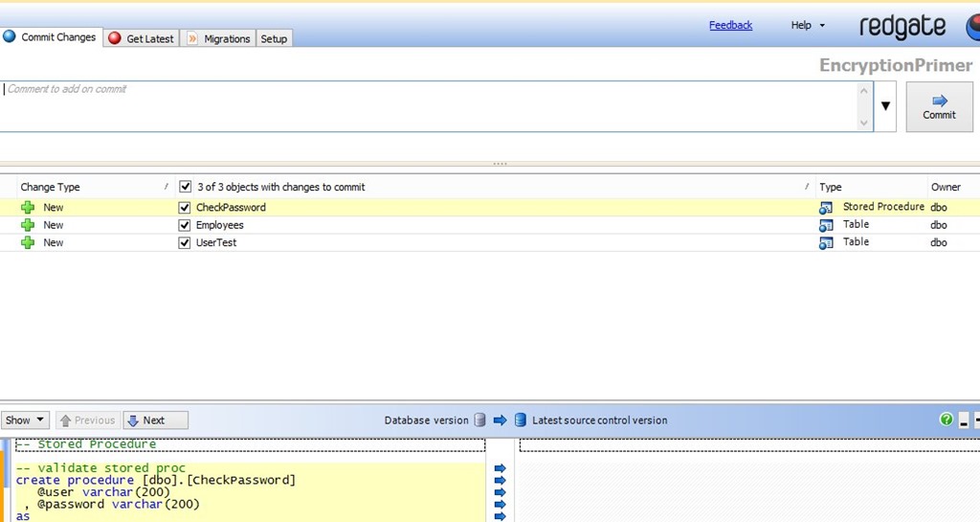Open the Feedback link
This screenshot has width=980, height=522.
[x=730, y=26]
